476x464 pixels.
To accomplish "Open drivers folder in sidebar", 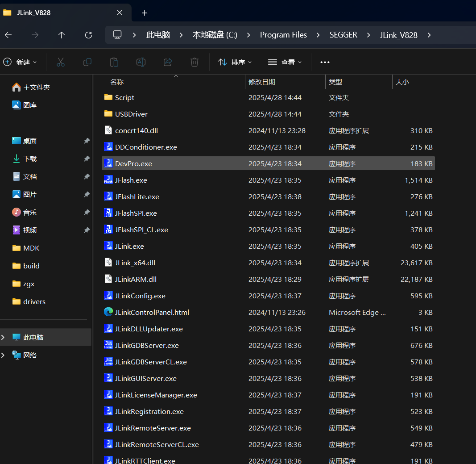I will pos(29,301).
